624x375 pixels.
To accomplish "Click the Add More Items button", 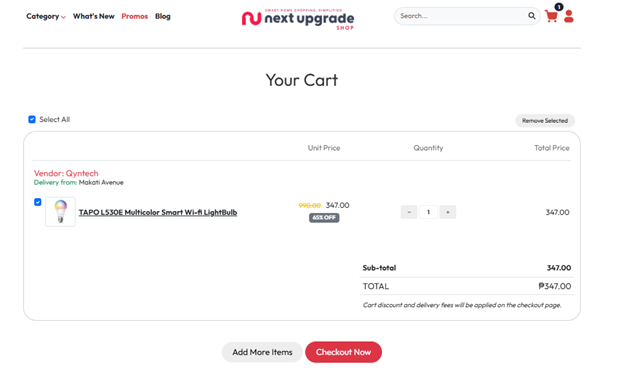I will click(x=262, y=352).
